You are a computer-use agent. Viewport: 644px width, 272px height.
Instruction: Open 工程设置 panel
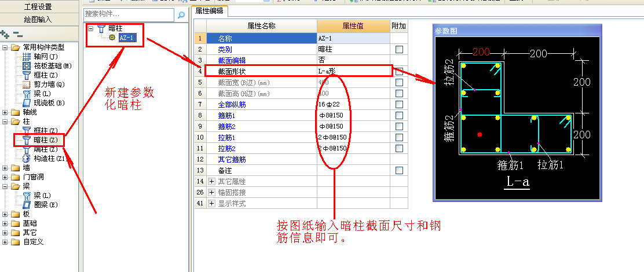click(38, 6)
